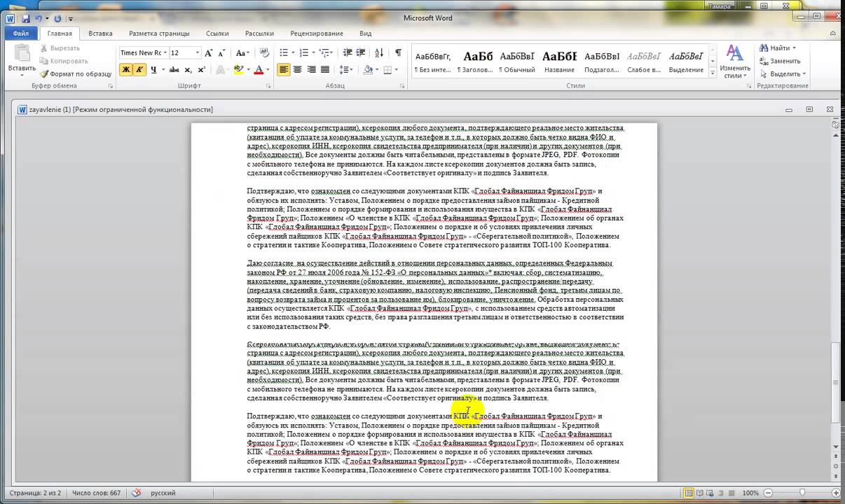This screenshot has height=504, width=845.
Task: Toggle subscript formatting
Action: click(188, 69)
